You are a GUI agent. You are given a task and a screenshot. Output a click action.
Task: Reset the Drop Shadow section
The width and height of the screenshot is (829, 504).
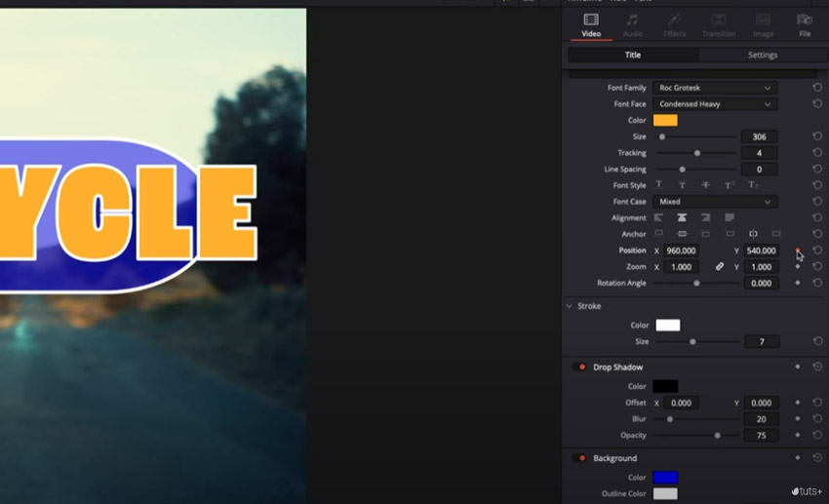pos(817,367)
